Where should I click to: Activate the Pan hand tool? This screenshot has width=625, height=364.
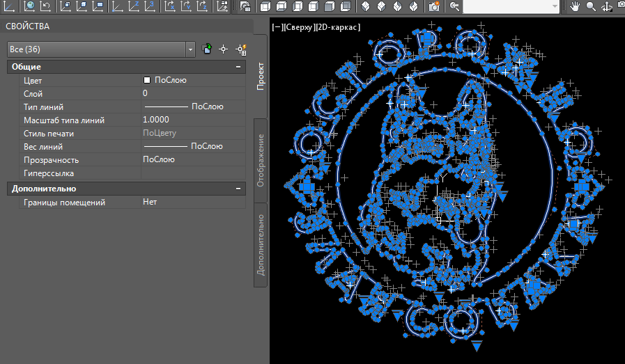coord(574,6)
